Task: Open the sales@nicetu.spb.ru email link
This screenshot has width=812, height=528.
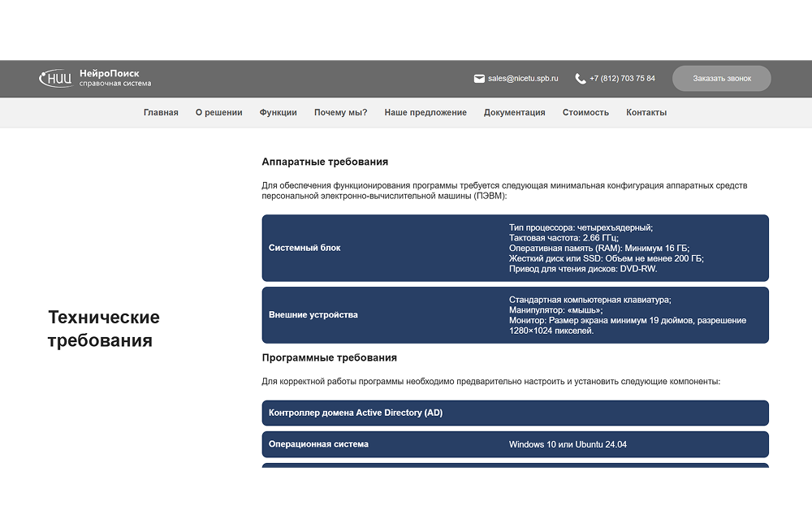Action: [x=523, y=79]
